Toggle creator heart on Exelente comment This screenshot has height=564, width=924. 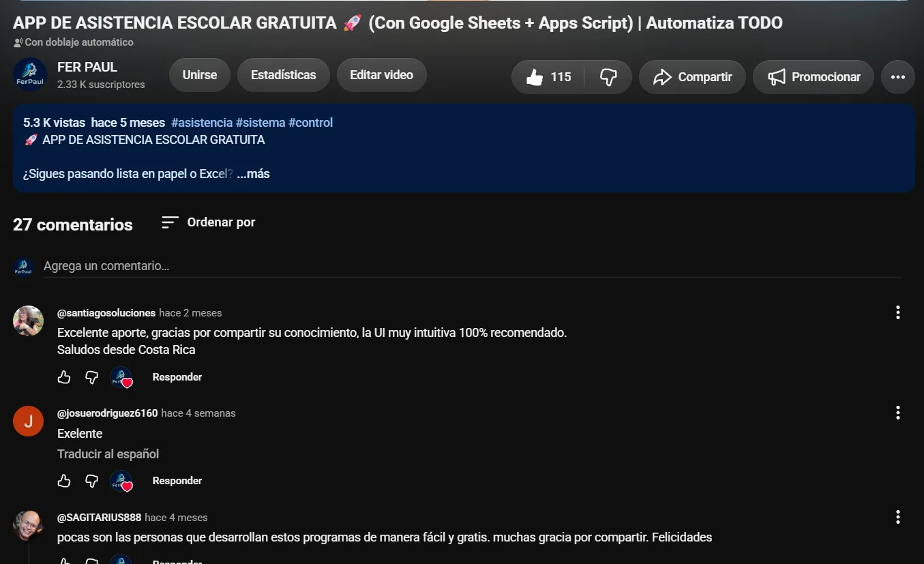pos(121,481)
